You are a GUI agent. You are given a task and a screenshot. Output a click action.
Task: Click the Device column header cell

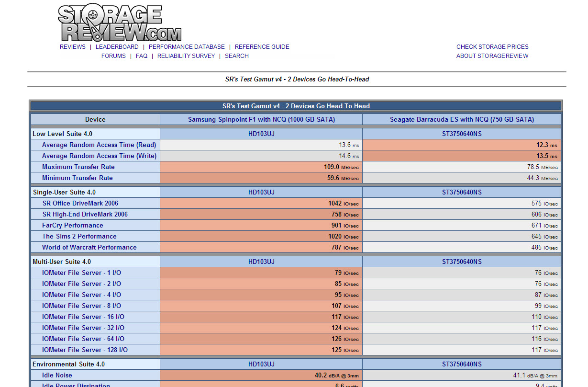[95, 120]
